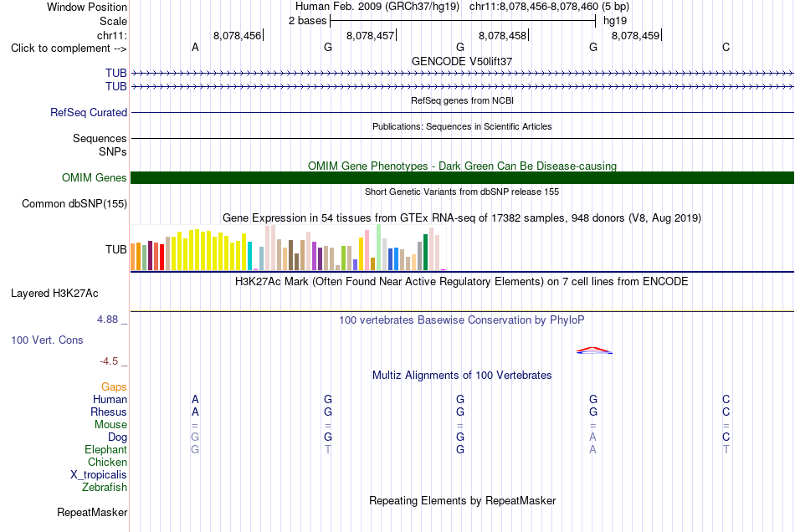Click the Sequences track label
795x532 pixels.
point(100,138)
